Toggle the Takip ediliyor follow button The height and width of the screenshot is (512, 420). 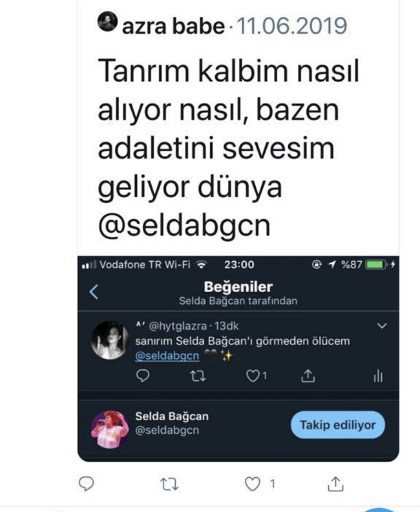pyautogui.click(x=338, y=425)
